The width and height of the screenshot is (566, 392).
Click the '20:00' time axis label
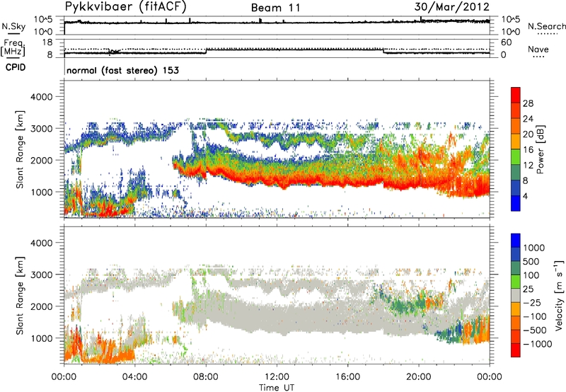pyautogui.click(x=418, y=377)
